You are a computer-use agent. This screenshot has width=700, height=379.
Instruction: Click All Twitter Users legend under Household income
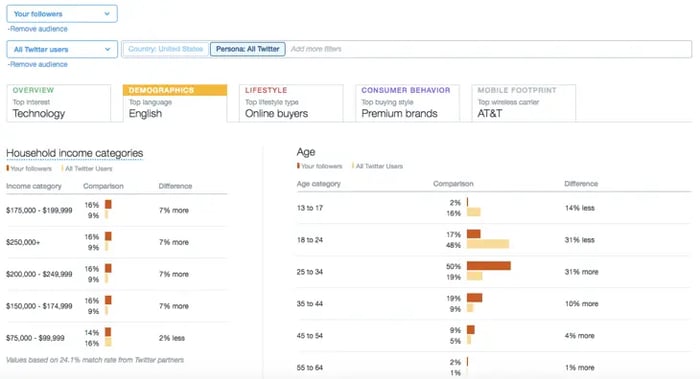pos(87,169)
